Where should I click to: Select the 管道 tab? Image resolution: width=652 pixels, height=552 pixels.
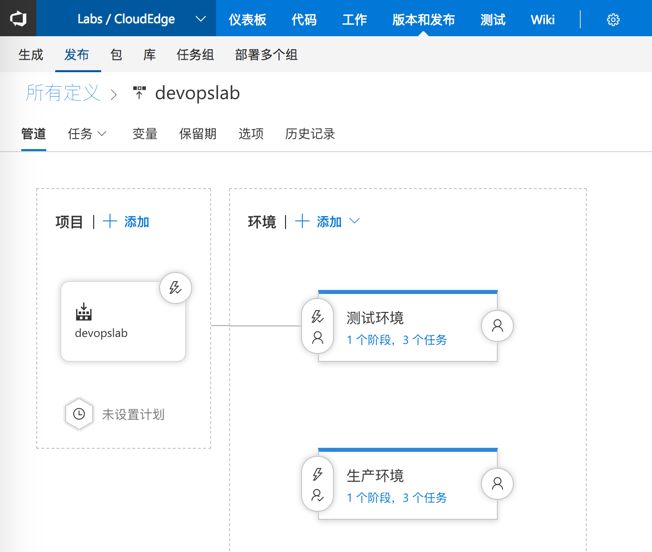(34, 133)
